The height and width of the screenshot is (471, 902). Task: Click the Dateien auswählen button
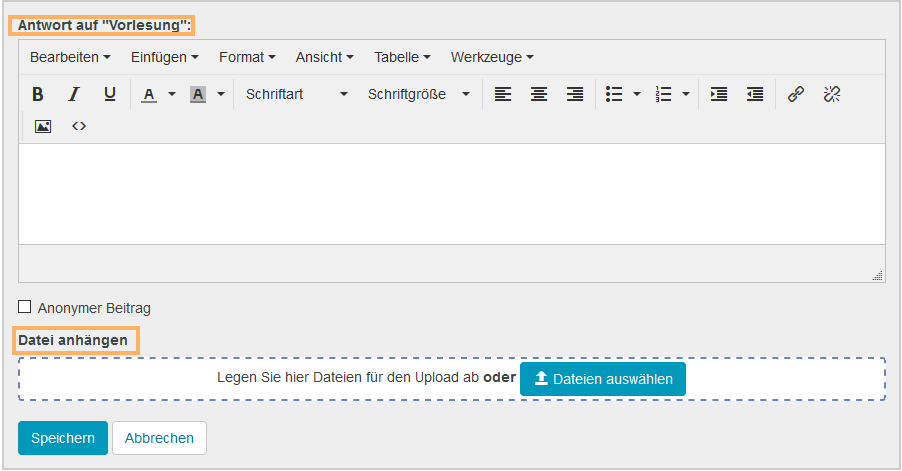[602, 379]
